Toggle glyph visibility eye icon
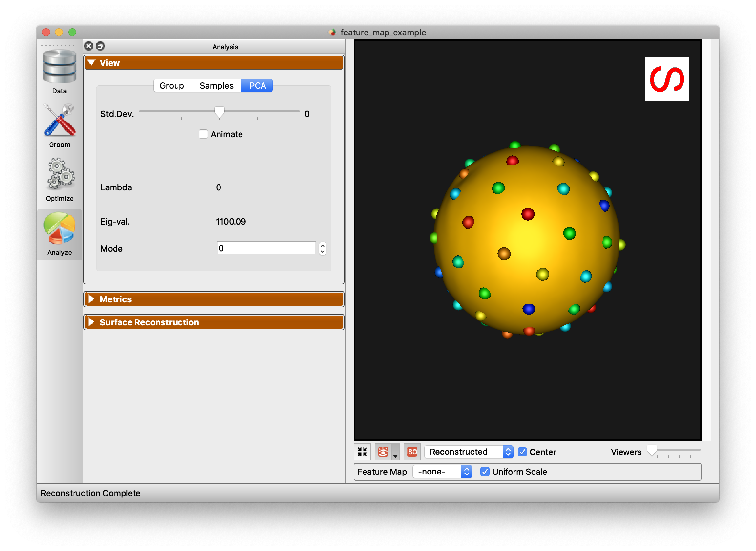 (383, 452)
